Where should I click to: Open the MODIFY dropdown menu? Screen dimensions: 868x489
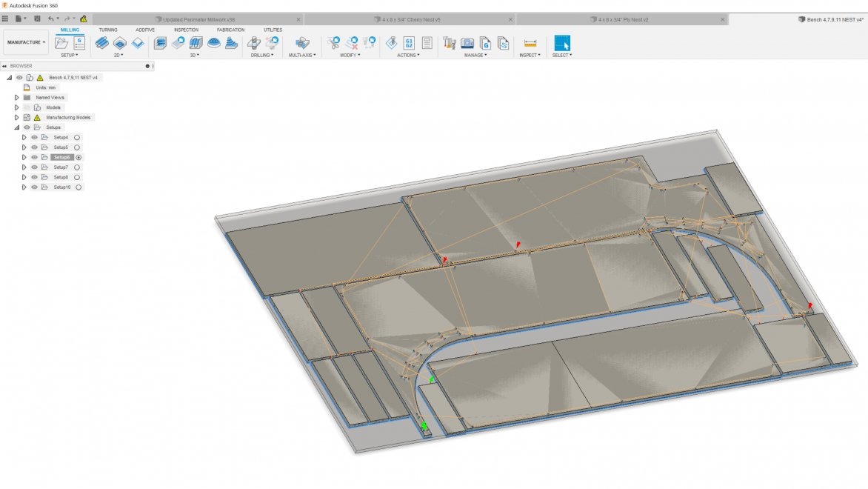(350, 56)
